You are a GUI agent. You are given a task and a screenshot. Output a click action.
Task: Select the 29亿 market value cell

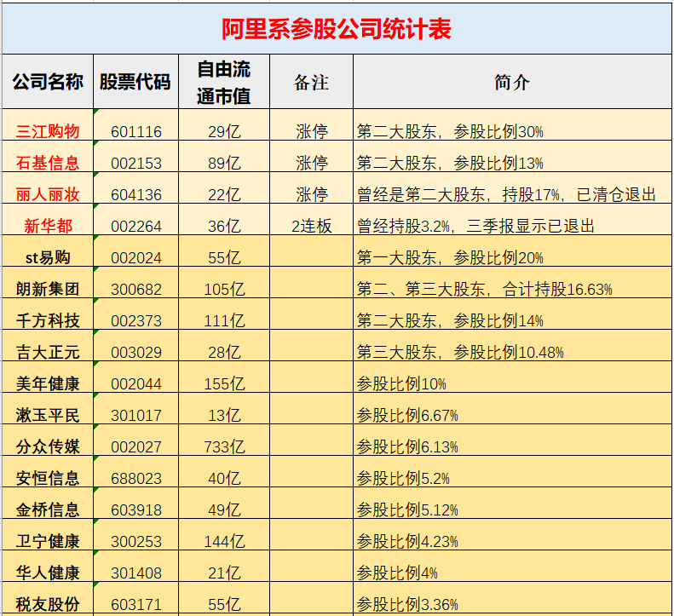coord(224,124)
